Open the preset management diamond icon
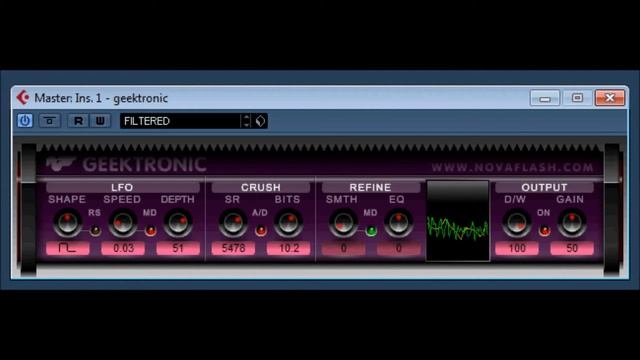 coord(260,121)
